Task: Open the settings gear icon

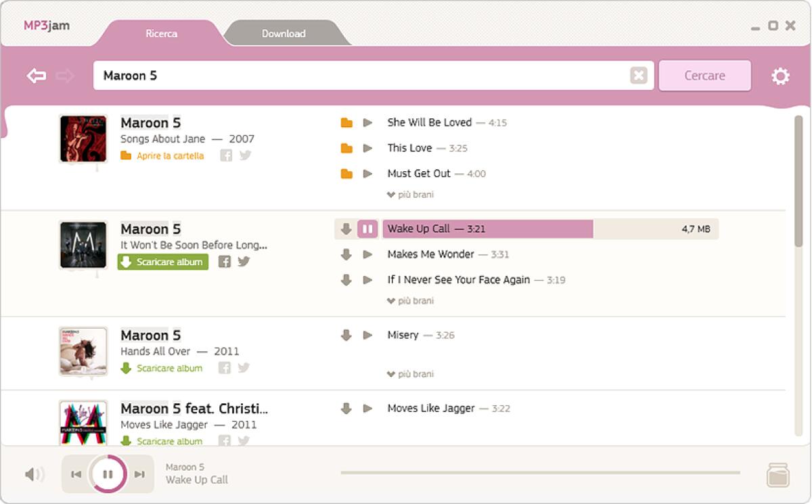Action: click(780, 76)
